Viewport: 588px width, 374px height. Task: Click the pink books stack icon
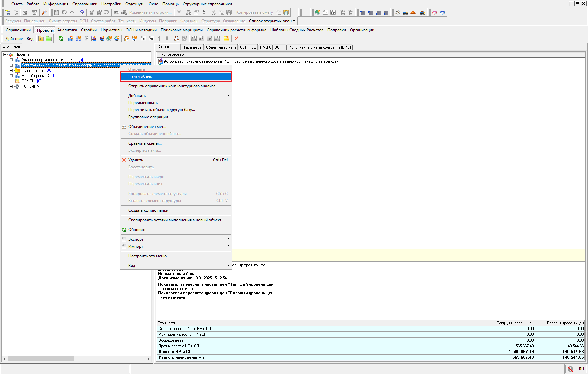click(435, 12)
